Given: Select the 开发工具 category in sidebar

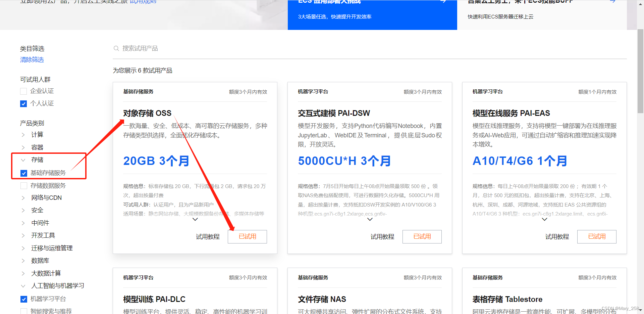Looking at the screenshot, I should [43, 235].
